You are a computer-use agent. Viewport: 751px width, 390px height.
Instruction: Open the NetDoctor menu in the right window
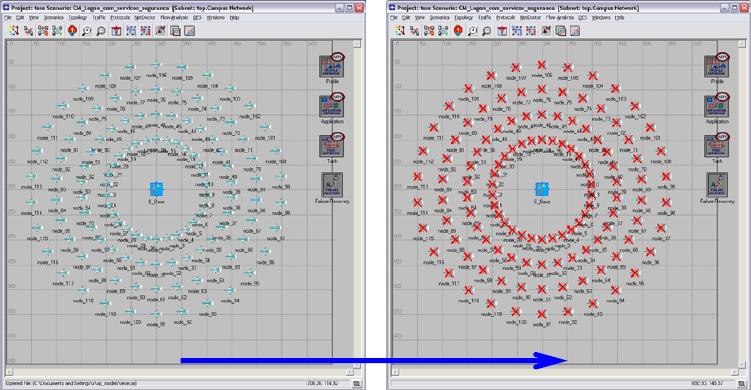[x=530, y=17]
